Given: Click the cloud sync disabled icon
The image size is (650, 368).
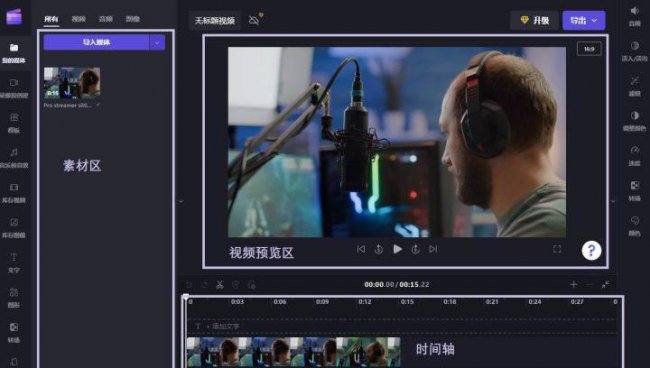Looking at the screenshot, I should tap(255, 19).
